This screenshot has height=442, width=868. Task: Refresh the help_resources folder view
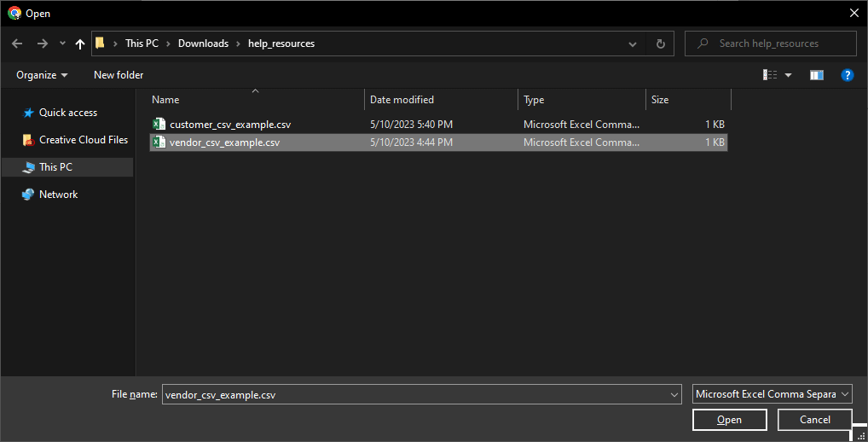click(x=660, y=44)
